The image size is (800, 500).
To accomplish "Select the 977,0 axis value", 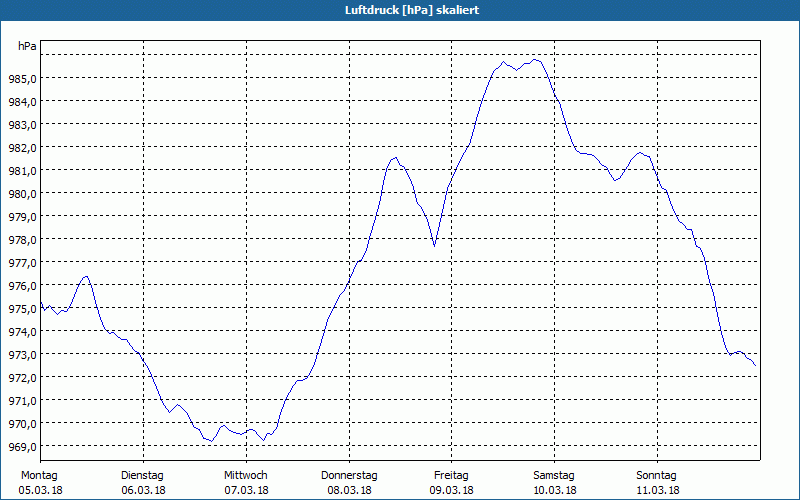I will 22,262.
